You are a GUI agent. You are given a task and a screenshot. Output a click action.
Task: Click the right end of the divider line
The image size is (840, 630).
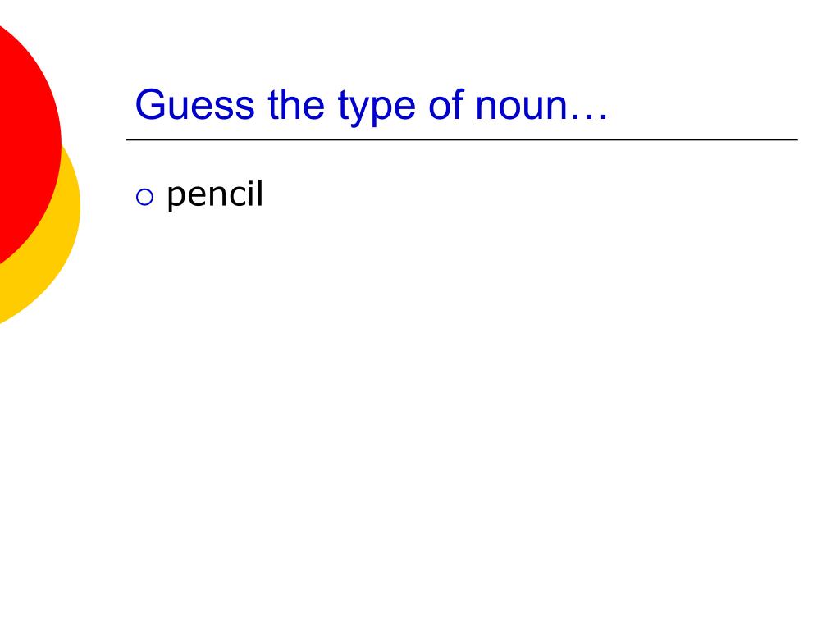(796, 139)
